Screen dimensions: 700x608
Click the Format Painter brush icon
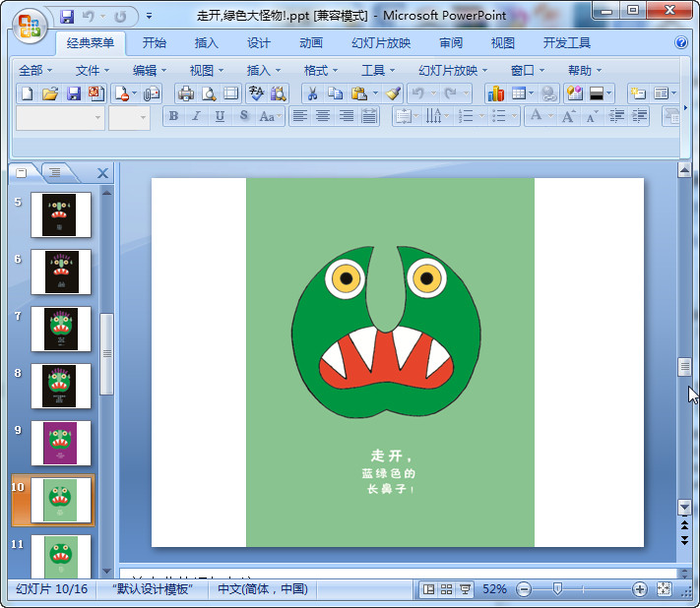(393, 93)
